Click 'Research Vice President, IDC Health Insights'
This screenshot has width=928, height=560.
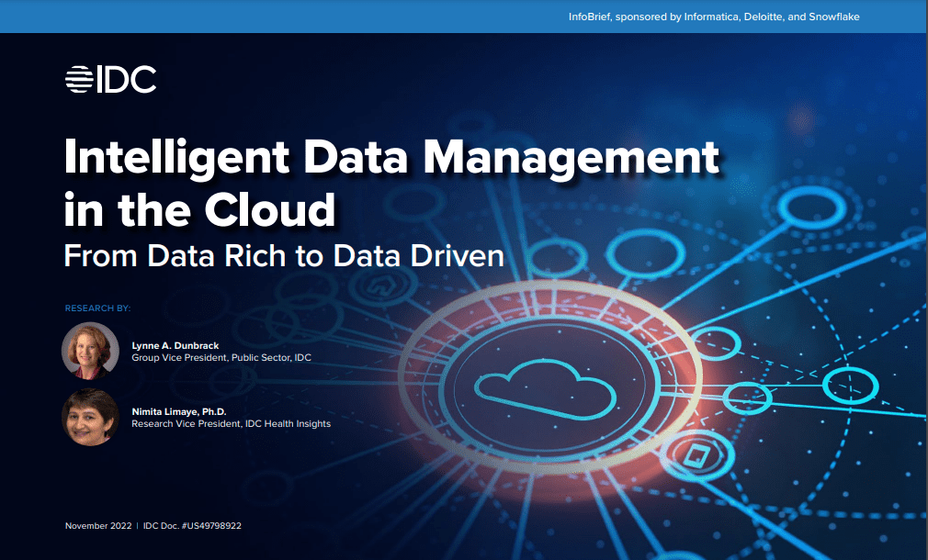(x=231, y=423)
